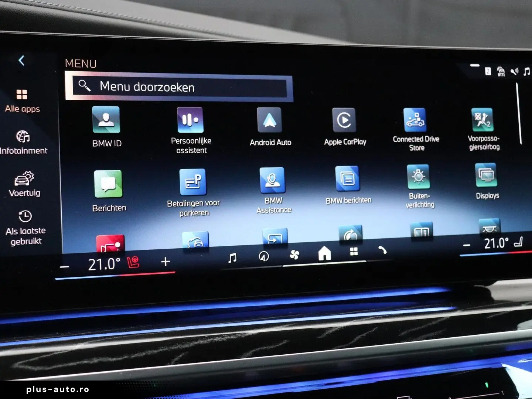Open Betalingen voor parkeren
Screen dimensions: 532x399
coord(193,182)
